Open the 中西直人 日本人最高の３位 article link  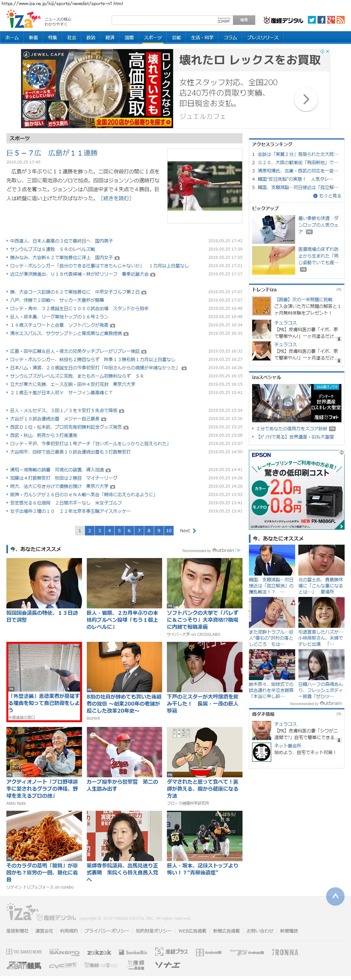click(x=61, y=241)
